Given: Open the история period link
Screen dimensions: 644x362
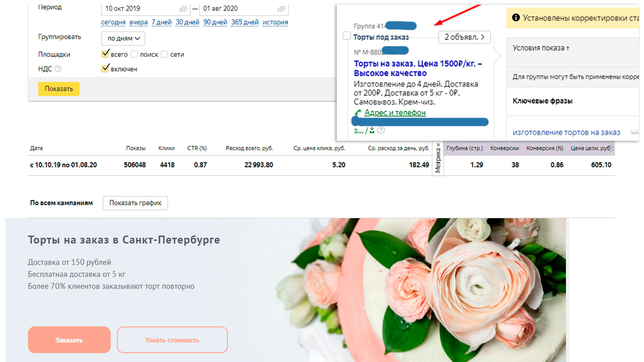Looking at the screenshot, I should pos(275,22).
